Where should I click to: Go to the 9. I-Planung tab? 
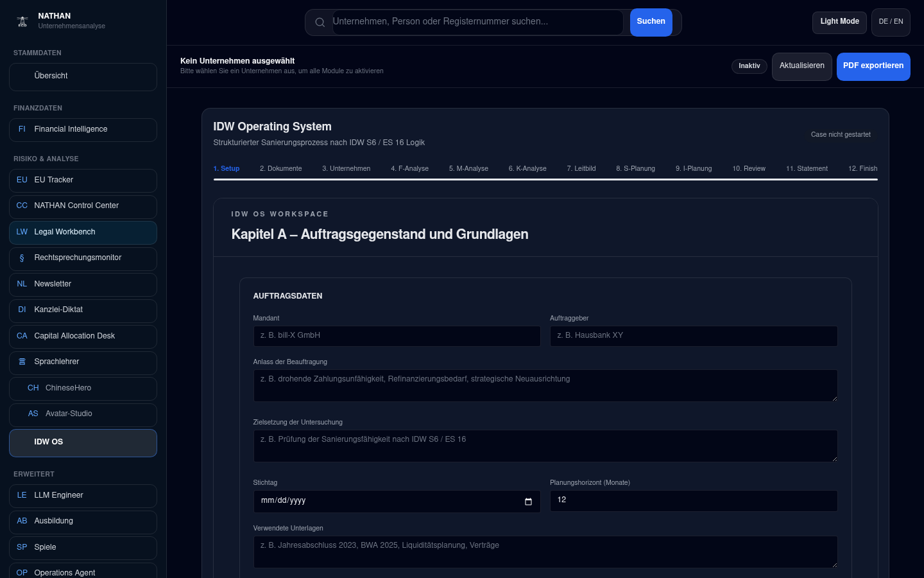(x=694, y=169)
